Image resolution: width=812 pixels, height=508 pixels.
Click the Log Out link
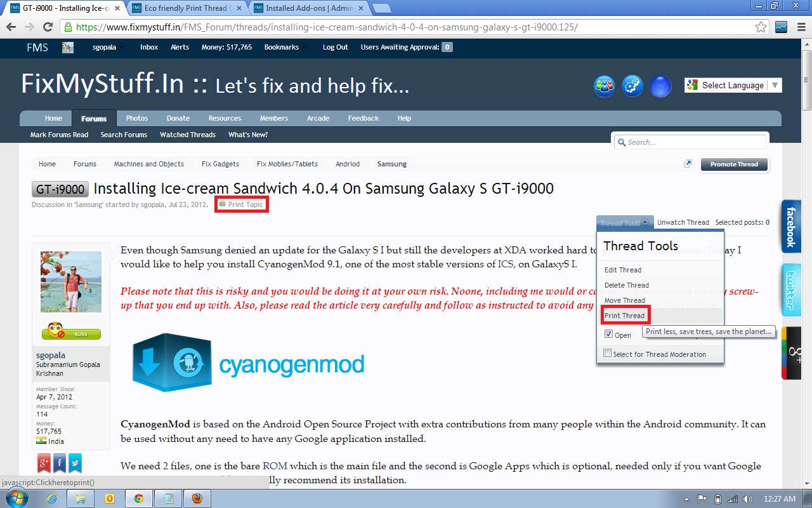point(335,47)
